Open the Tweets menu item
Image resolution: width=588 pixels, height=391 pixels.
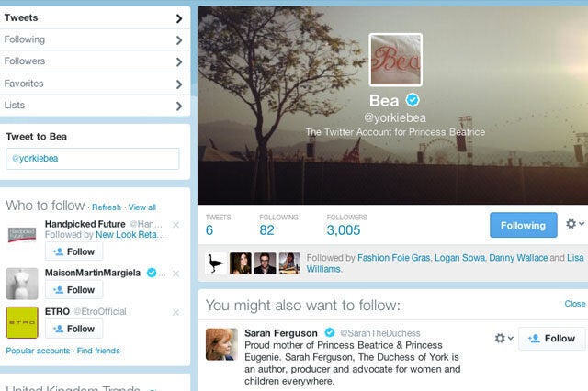tap(95, 17)
